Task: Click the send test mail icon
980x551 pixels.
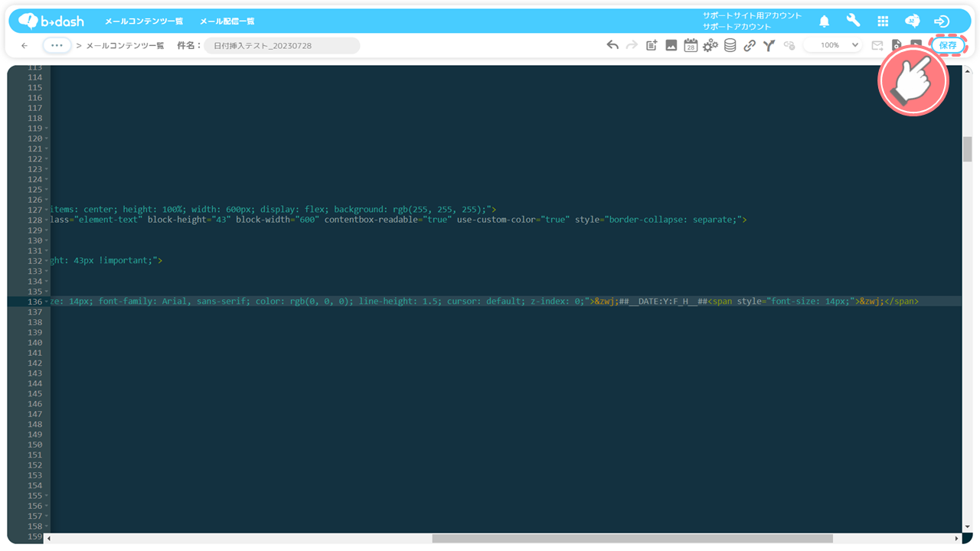Action: click(x=877, y=45)
